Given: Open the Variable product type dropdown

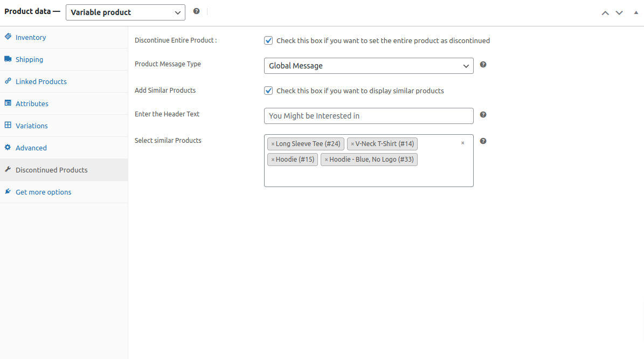Looking at the screenshot, I should click(125, 12).
